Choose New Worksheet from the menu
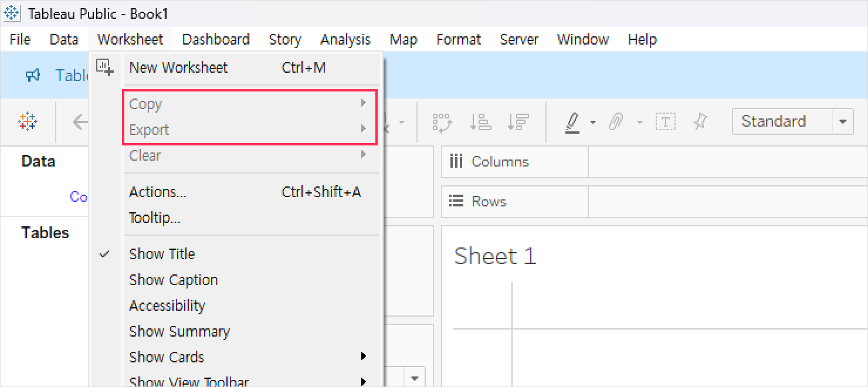868x387 pixels. click(178, 67)
